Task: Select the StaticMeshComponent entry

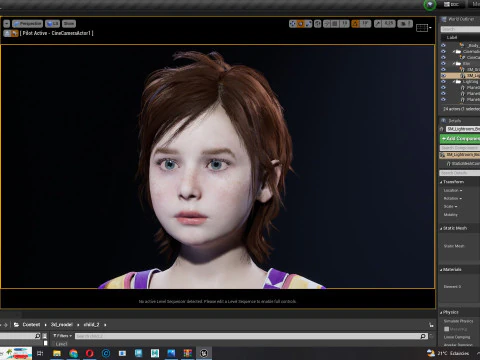Action: click(463, 164)
